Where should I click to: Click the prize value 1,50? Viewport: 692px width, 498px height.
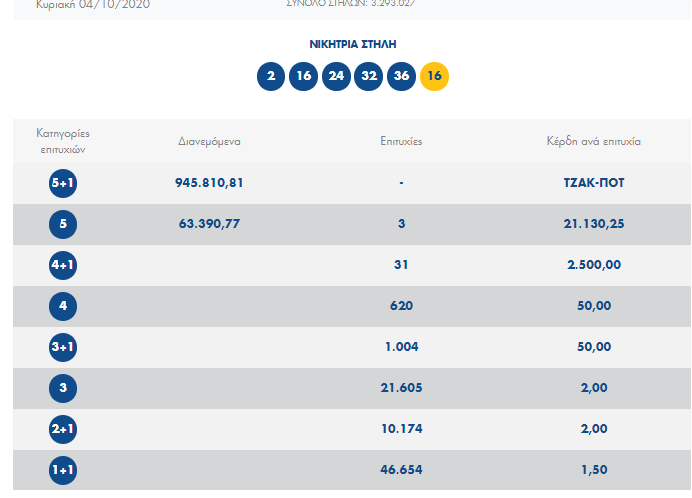[594, 470]
